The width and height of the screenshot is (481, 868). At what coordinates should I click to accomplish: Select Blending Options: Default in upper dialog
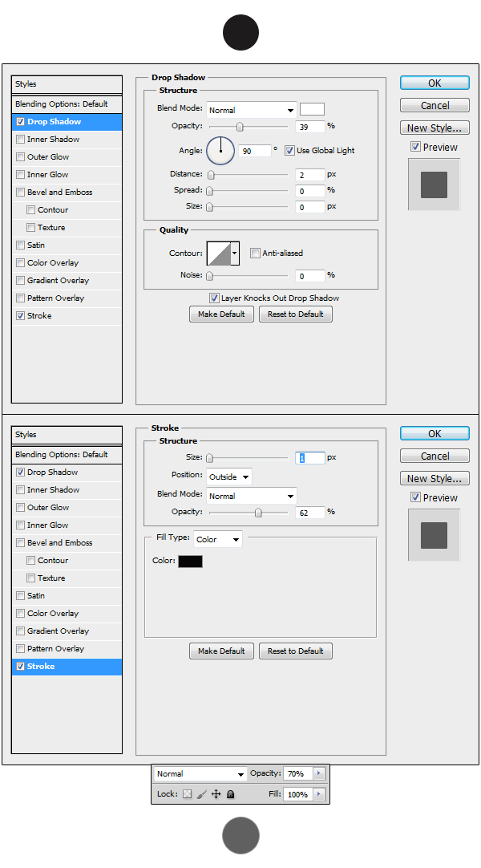pos(67,104)
